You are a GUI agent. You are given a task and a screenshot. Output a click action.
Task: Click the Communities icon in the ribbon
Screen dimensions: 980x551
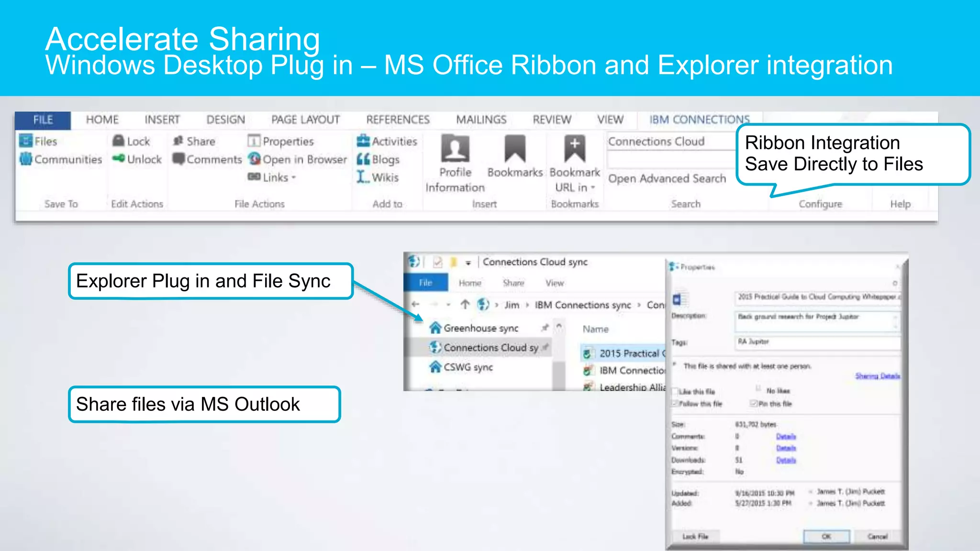click(26, 159)
